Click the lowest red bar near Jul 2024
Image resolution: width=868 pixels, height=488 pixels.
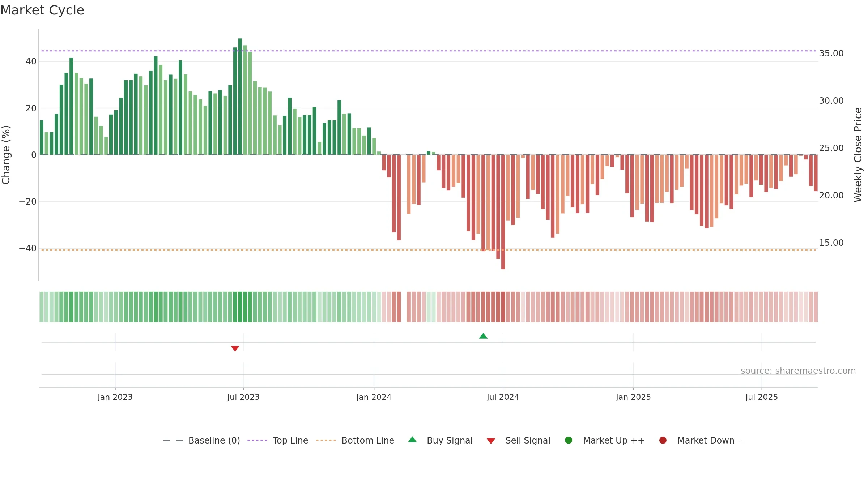[x=503, y=212]
